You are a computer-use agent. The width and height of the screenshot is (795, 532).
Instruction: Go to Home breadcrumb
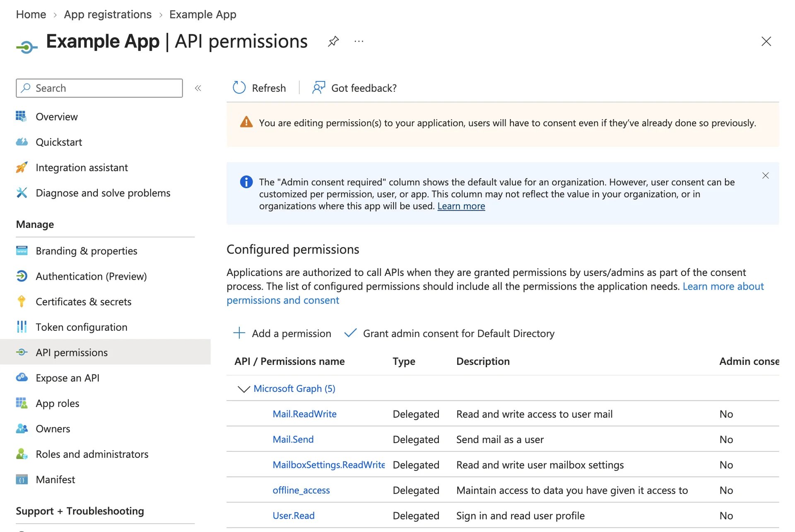pyautogui.click(x=31, y=14)
